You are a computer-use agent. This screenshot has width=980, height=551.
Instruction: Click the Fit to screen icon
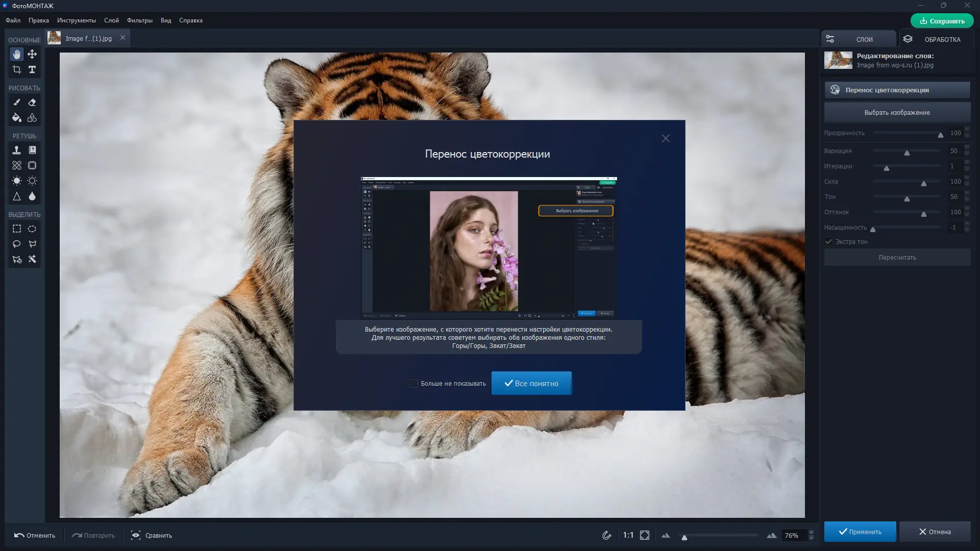click(x=645, y=535)
